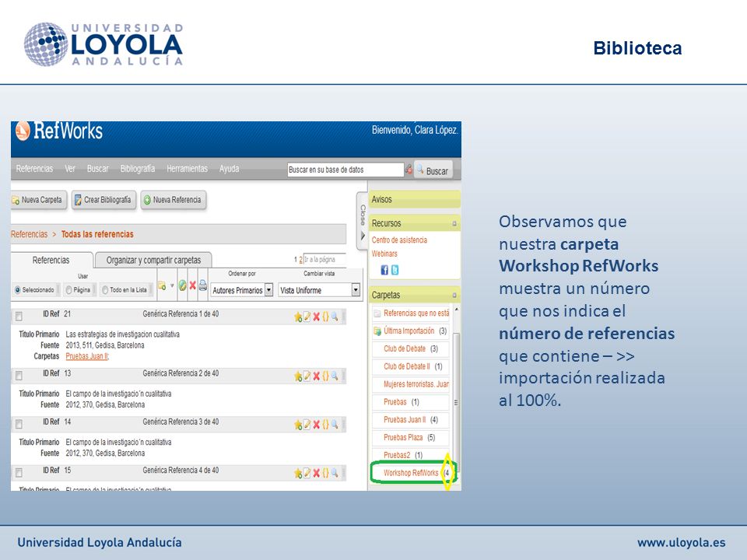Collapse the Recursos panel
Viewport: 747px width, 560px height.
(x=454, y=223)
